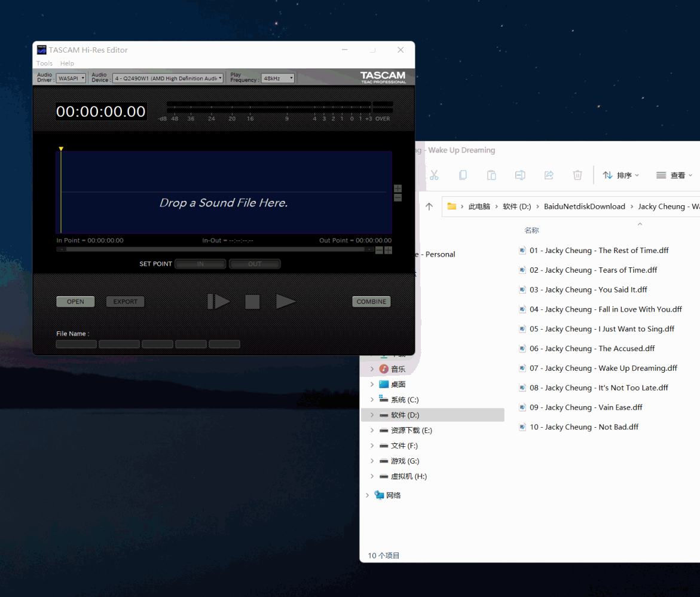Set the IN point button
This screenshot has height=597, width=700.
point(200,264)
